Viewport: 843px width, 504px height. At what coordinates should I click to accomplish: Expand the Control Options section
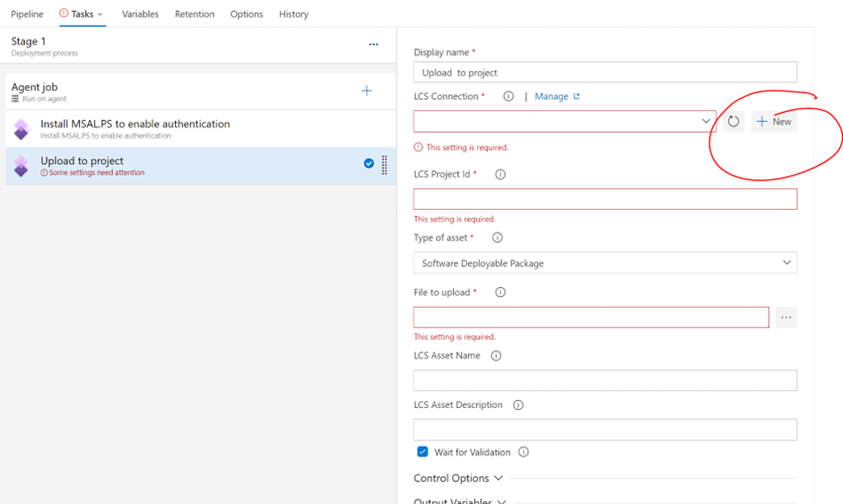(458, 478)
